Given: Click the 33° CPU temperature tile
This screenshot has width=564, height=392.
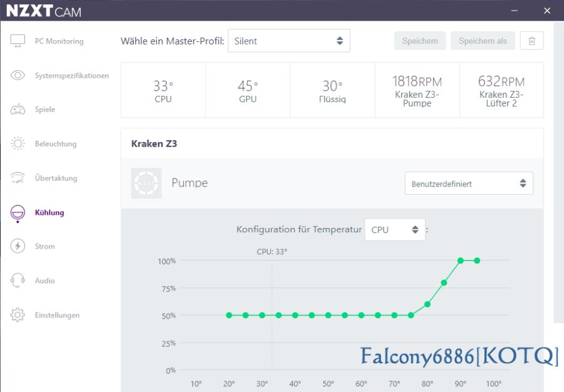Looking at the screenshot, I should pyautogui.click(x=163, y=90).
